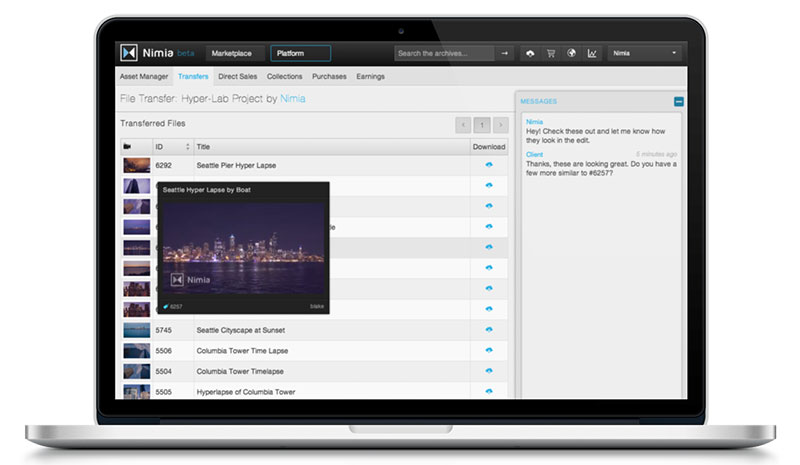The width and height of the screenshot is (800, 465).
Task: Download file 6292 Seattle Pier Hyper Lapse
Action: tap(489, 165)
